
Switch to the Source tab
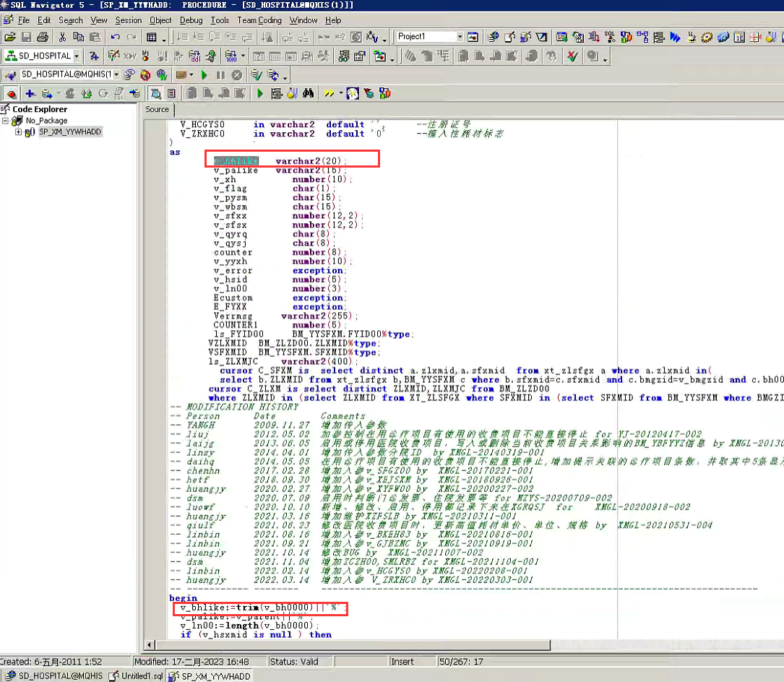point(157,110)
